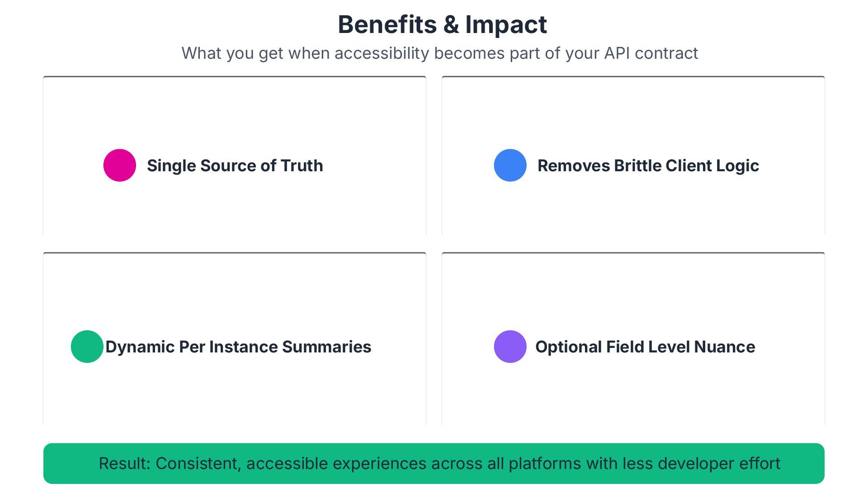Click the green Result banner at the bottom
Image resolution: width=868 pixels, height=488 pixels.
coord(434,464)
